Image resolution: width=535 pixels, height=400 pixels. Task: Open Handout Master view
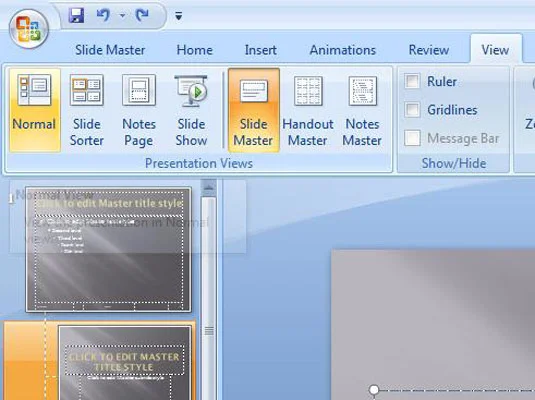308,110
